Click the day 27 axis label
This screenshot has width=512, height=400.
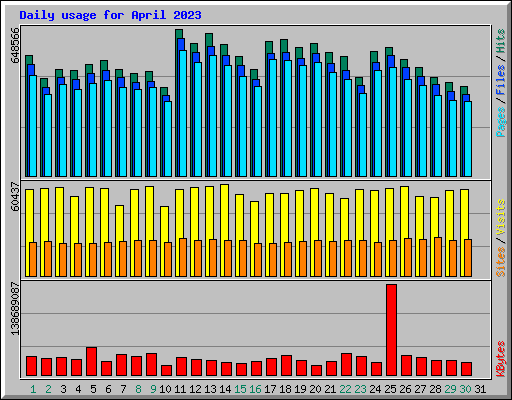coord(420,389)
